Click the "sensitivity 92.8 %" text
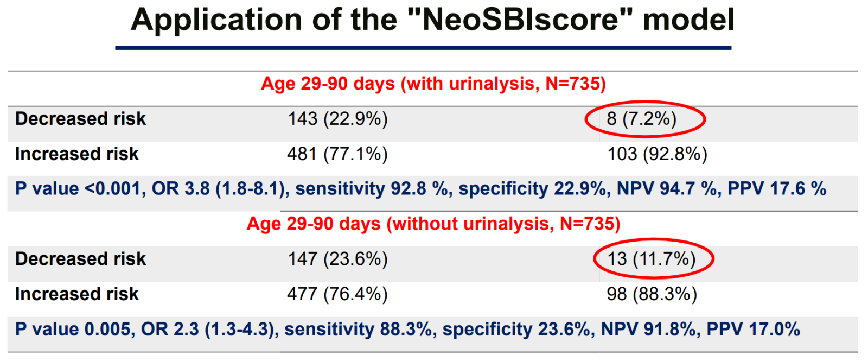This screenshot has width=868, height=361. (x=372, y=189)
